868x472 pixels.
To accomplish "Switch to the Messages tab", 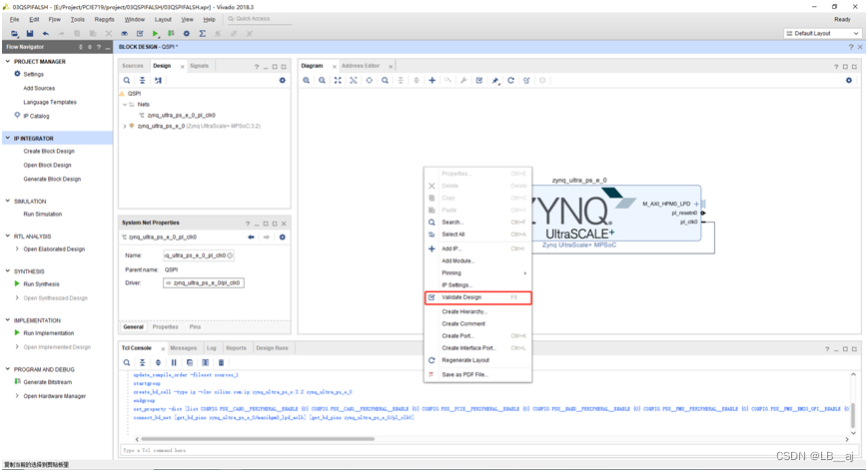I will [x=183, y=348].
